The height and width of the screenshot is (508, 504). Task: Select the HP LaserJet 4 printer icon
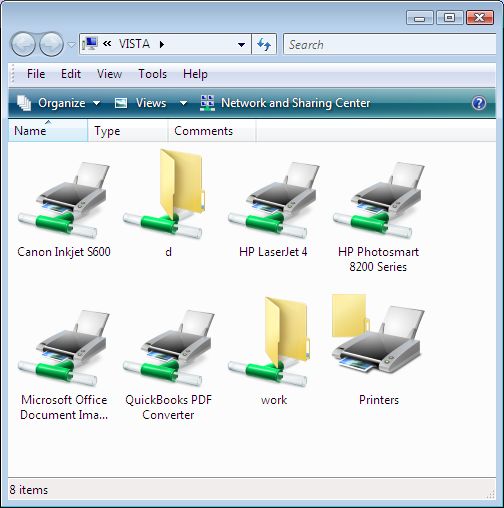click(x=273, y=200)
